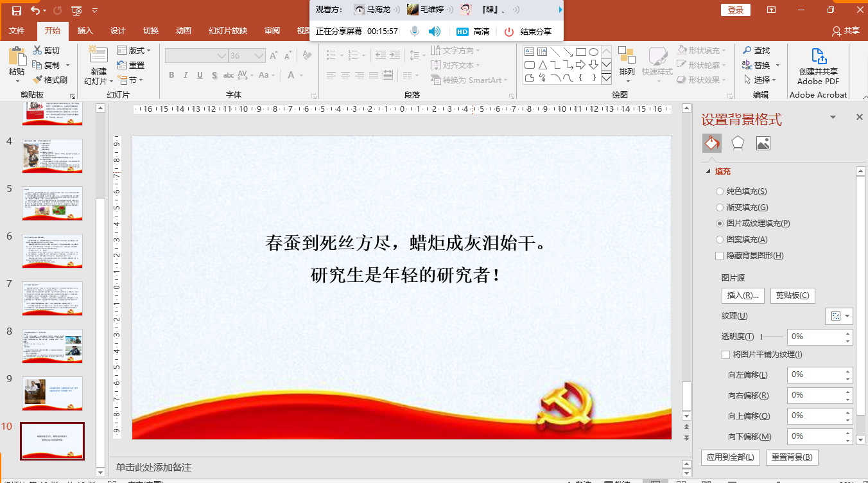Click the Save icon in title bar
Image resolution: width=868 pixels, height=483 pixels.
17,10
